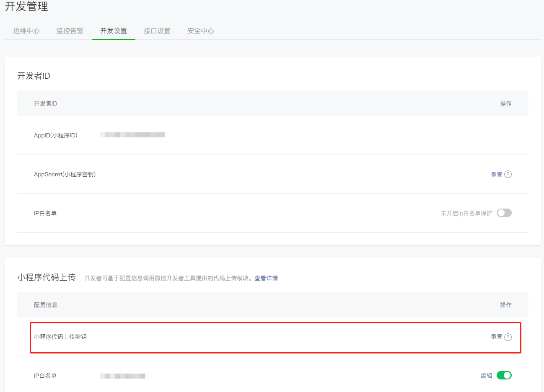Click 重置 link for AppSecret(小程序密钥)
This screenshot has height=392, width=544.
[x=496, y=175]
